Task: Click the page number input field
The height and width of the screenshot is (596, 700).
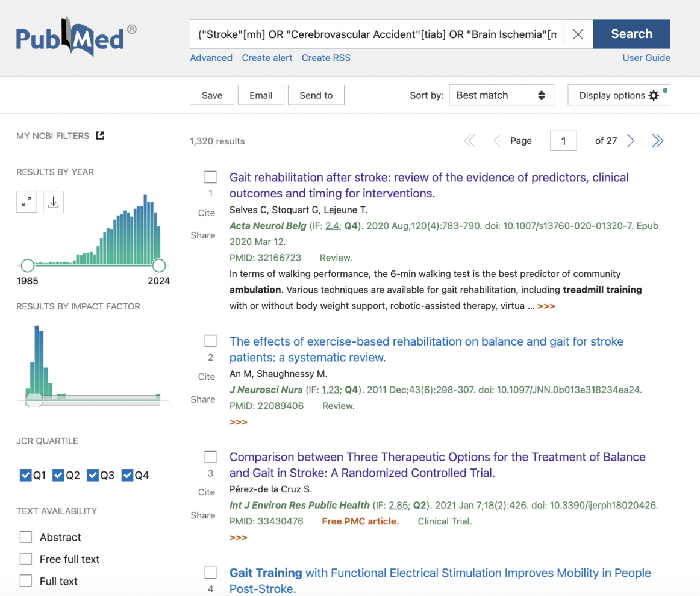Action: (563, 141)
